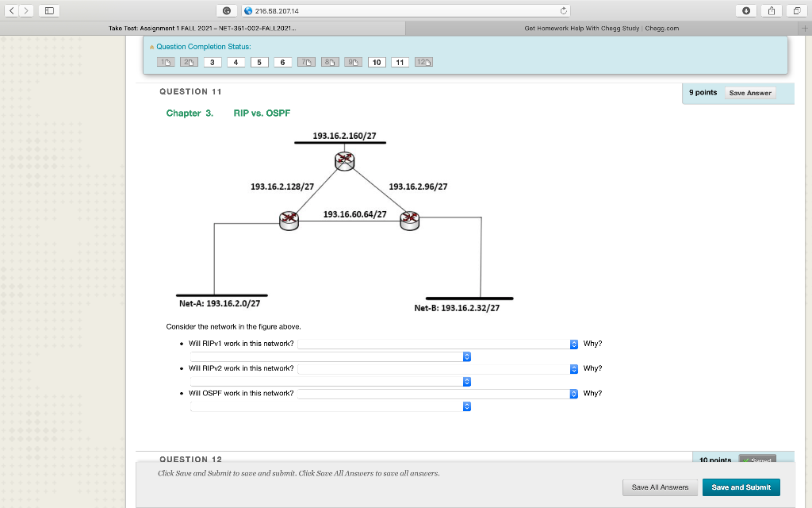Image resolution: width=812 pixels, height=508 pixels.
Task: Click the Save All Answers button
Action: tap(660, 487)
